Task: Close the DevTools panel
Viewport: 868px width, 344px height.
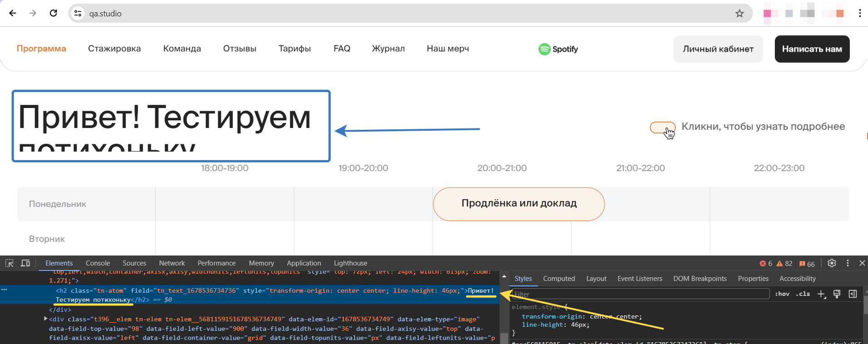Action: (862, 263)
